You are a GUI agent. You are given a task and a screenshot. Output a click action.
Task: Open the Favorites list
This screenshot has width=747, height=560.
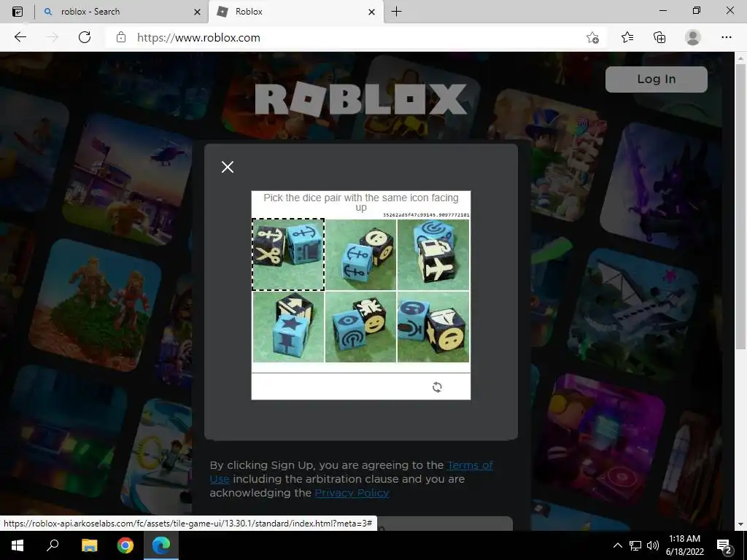[627, 37]
